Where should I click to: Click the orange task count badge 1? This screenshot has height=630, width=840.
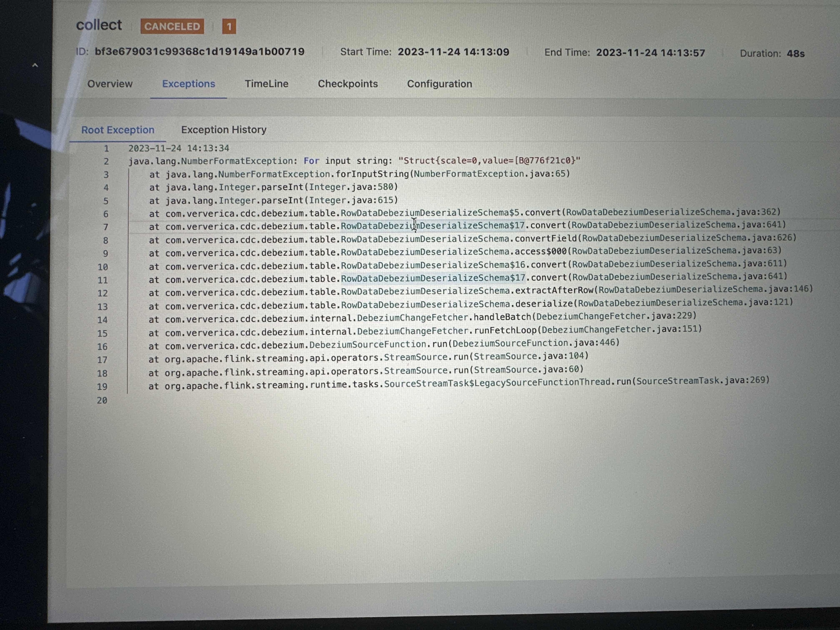(229, 27)
